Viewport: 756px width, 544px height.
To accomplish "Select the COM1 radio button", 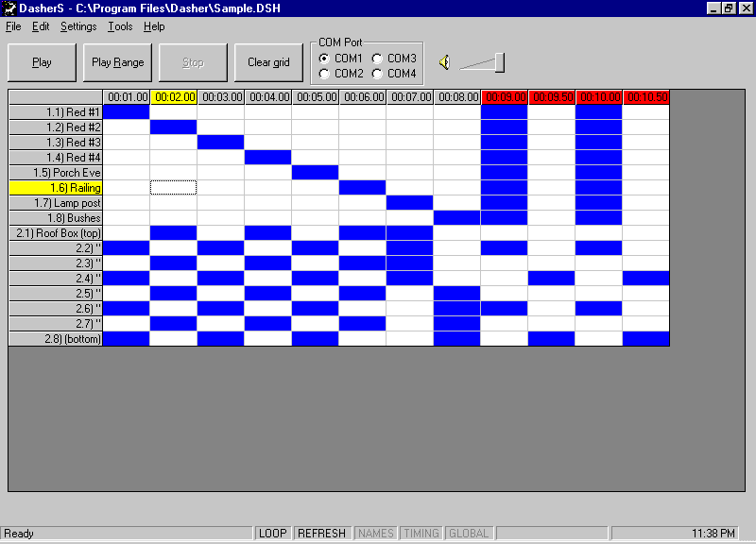I will click(x=325, y=59).
